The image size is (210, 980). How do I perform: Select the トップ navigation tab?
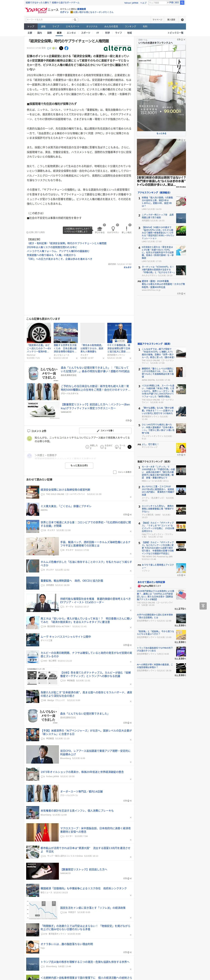click(x=31, y=27)
